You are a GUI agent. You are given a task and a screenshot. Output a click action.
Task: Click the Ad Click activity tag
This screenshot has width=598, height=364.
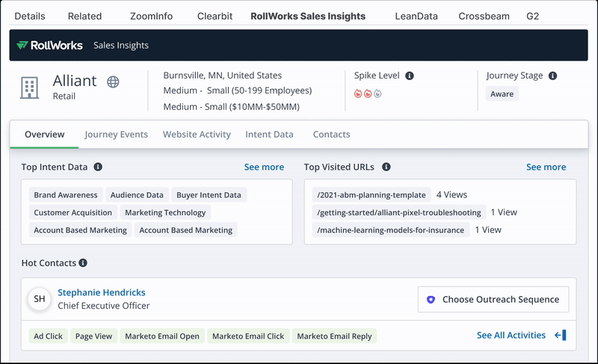[48, 336]
